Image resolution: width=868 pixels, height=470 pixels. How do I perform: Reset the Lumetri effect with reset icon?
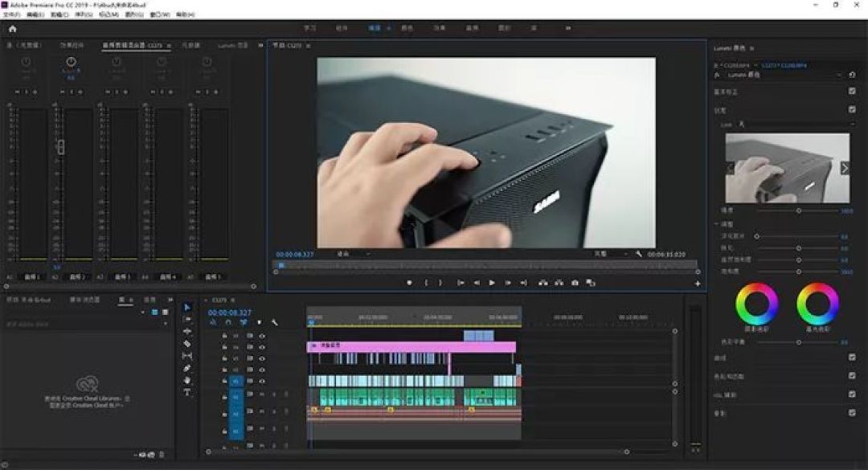pos(852,75)
